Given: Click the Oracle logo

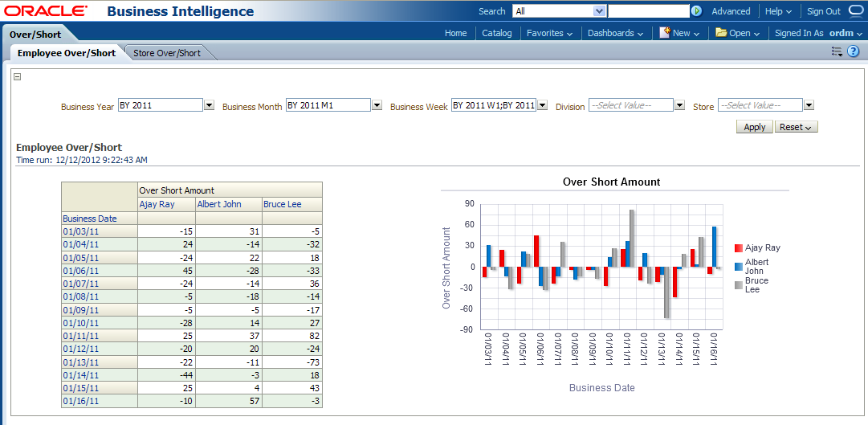Looking at the screenshot, I should tap(46, 11).
